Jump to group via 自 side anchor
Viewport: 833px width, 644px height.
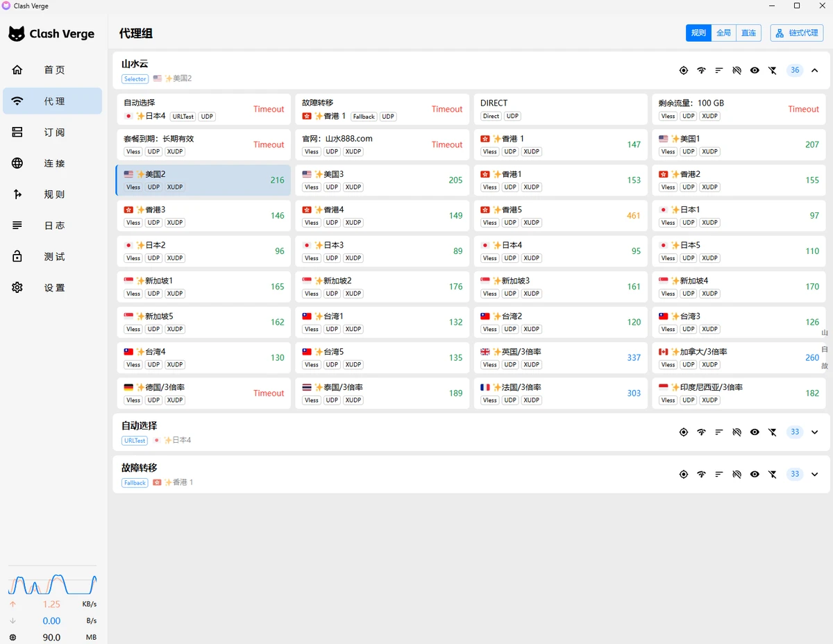[x=825, y=349]
